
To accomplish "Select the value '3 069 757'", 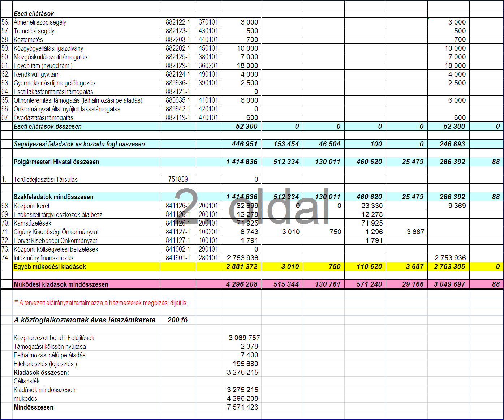I will (x=244, y=338).
